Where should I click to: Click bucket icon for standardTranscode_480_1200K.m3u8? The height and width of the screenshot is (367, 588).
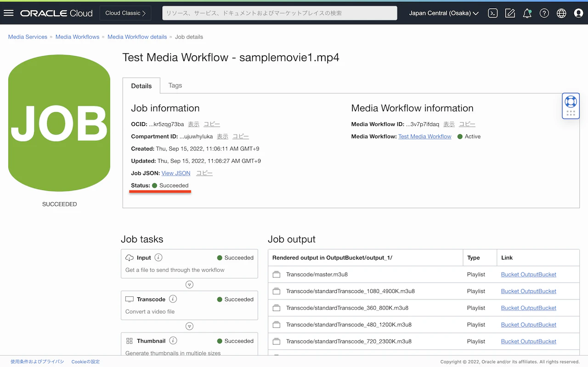277,325
